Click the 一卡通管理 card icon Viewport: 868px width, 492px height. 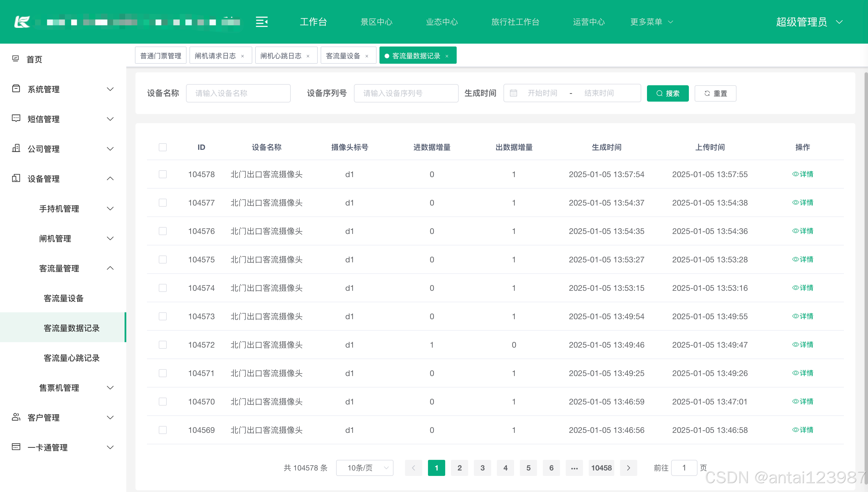click(16, 447)
